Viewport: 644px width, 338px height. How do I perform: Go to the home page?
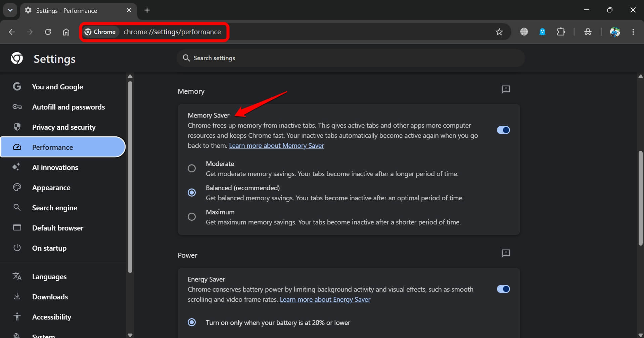click(66, 32)
